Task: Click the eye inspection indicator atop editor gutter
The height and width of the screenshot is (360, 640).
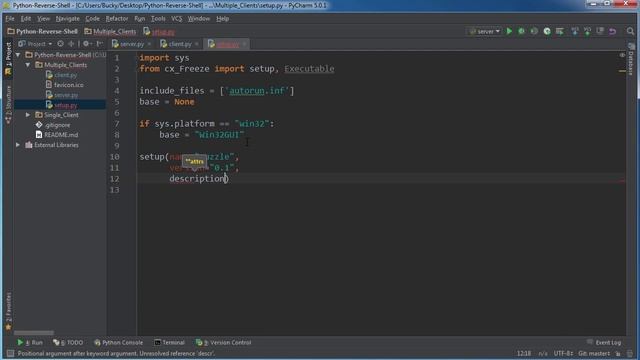Action: (622, 55)
